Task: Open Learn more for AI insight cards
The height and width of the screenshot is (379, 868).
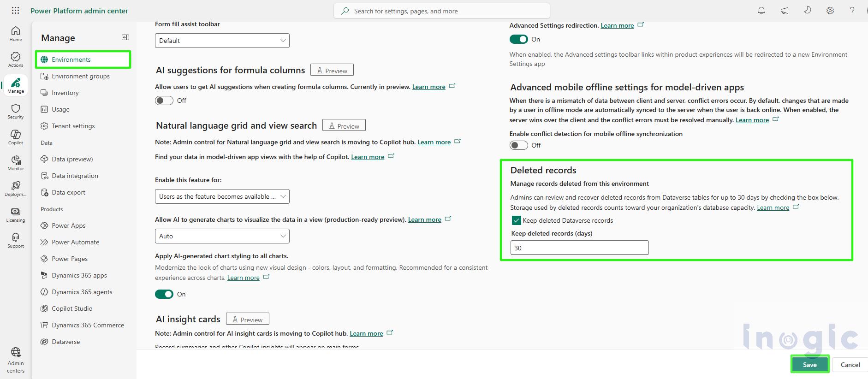Action: (366, 333)
